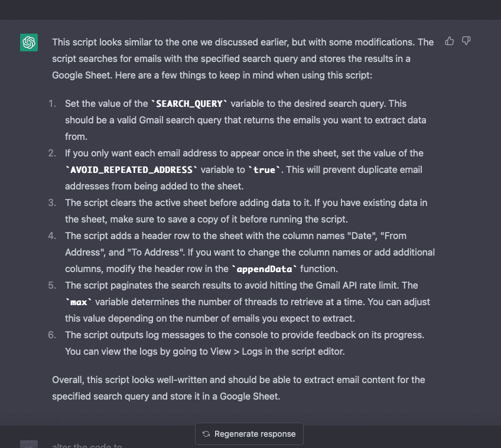Give the response a thumbs up
This screenshot has width=501, height=448.
click(x=450, y=41)
